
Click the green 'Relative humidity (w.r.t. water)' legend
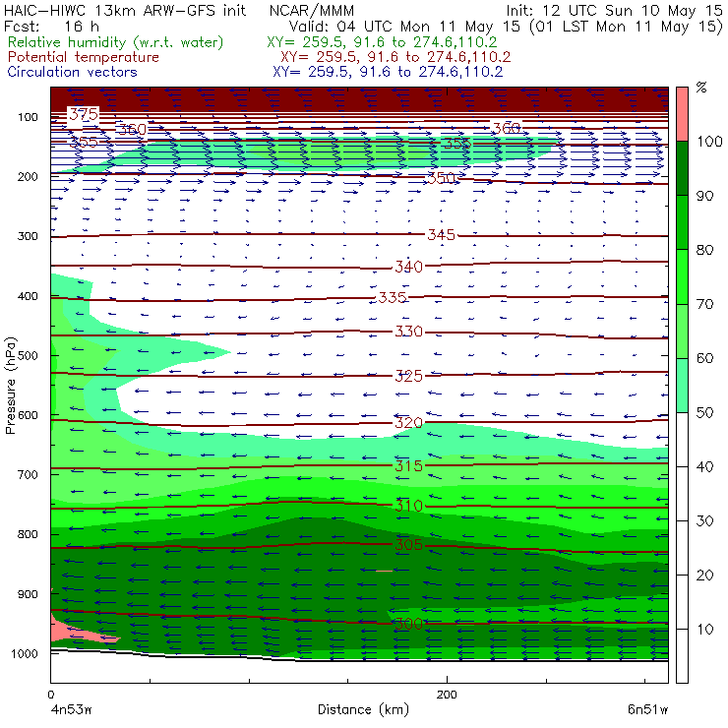116,42
